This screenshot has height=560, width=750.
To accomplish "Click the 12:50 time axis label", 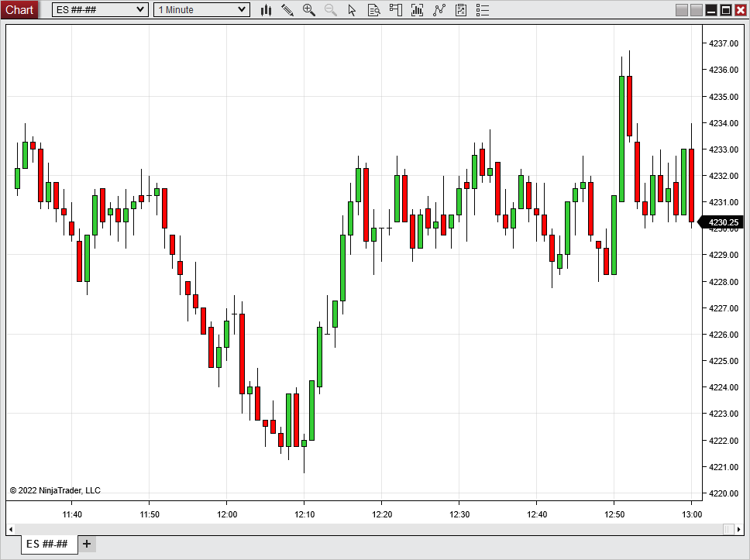I will pyautogui.click(x=614, y=514).
